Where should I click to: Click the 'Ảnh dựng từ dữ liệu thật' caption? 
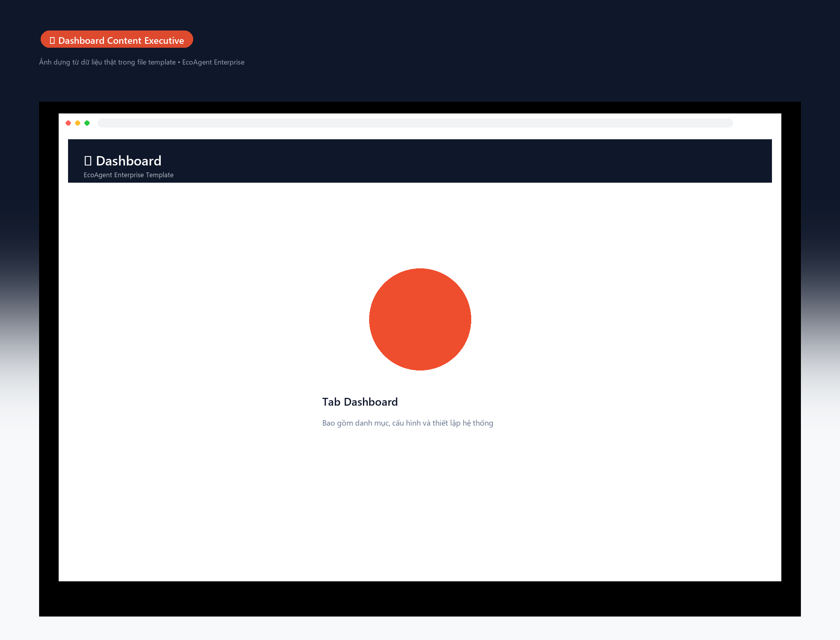click(142, 62)
